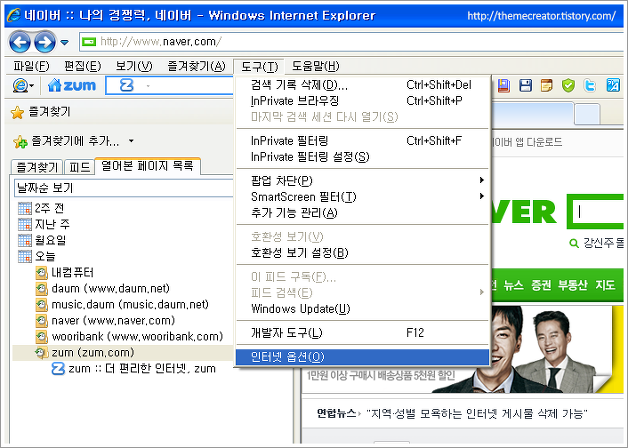Click the blue translate toolbar icon
The height and width of the screenshot is (448, 628).
point(613,85)
